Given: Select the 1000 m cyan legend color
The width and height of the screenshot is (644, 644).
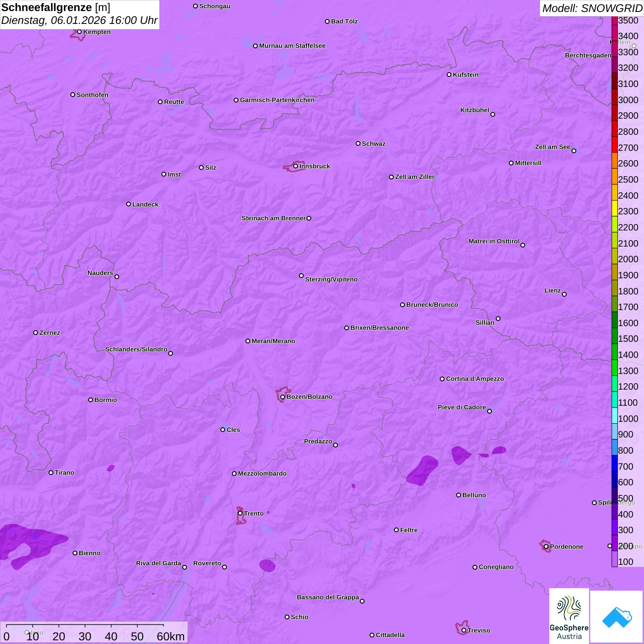Looking at the screenshot, I should tap(615, 415).
